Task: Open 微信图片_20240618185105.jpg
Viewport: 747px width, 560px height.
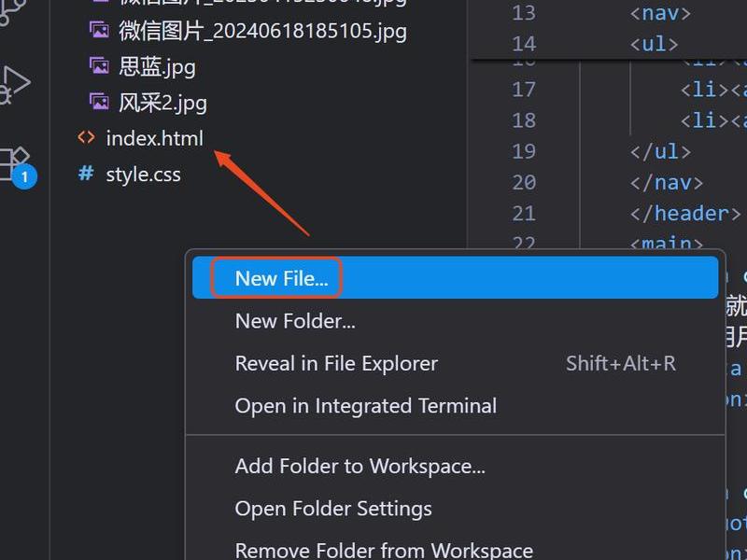Action: click(x=262, y=31)
